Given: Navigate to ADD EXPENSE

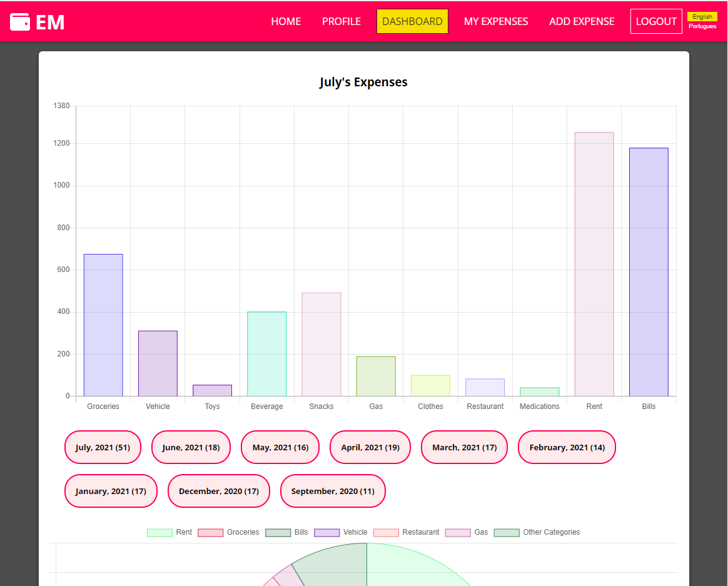Looking at the screenshot, I should (x=582, y=21).
